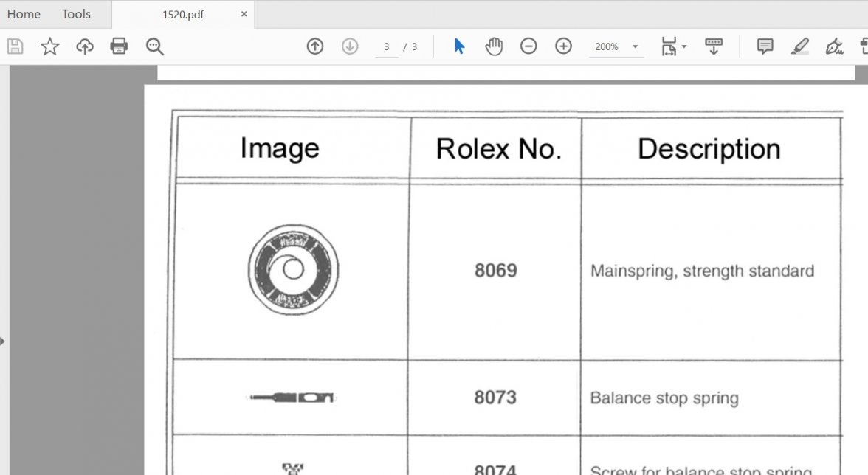868x475 pixels.
Task: Open the Find text magnifier tool
Action: pos(154,46)
